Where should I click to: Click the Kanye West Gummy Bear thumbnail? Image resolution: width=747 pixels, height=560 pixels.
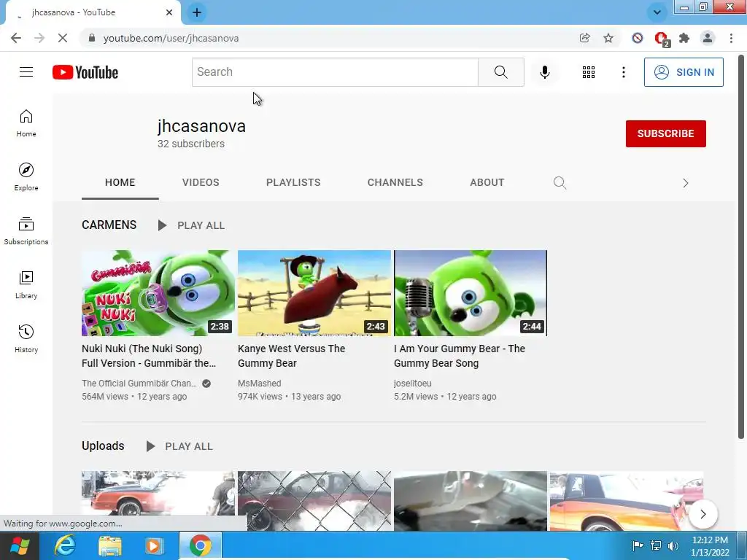314,293
